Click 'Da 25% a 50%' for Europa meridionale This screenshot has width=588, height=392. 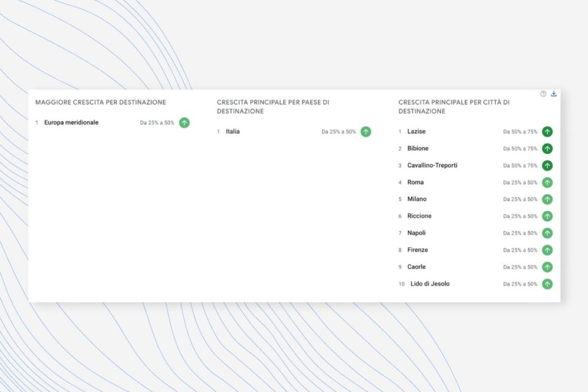tap(157, 123)
